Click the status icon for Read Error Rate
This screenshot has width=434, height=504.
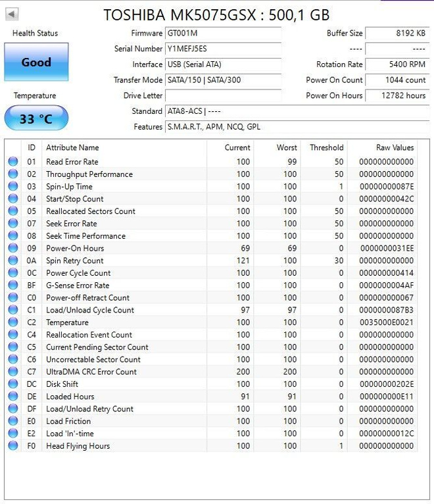click(x=13, y=161)
